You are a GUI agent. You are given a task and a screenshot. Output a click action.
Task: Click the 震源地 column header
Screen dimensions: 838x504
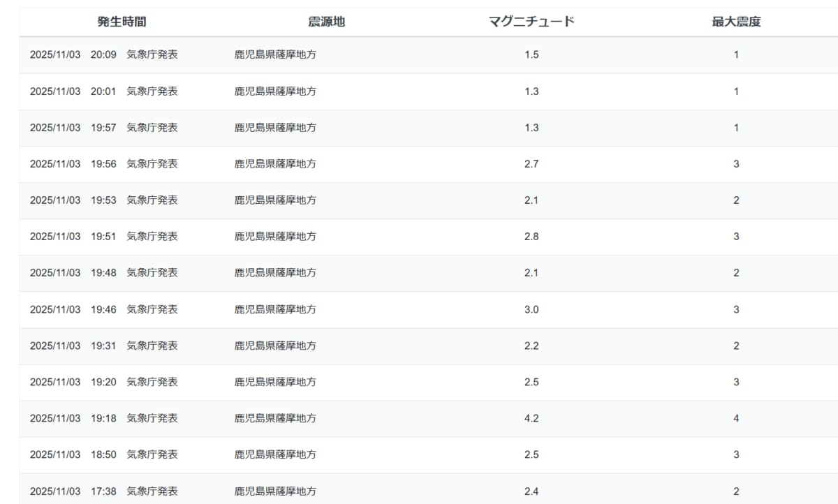[x=326, y=22]
